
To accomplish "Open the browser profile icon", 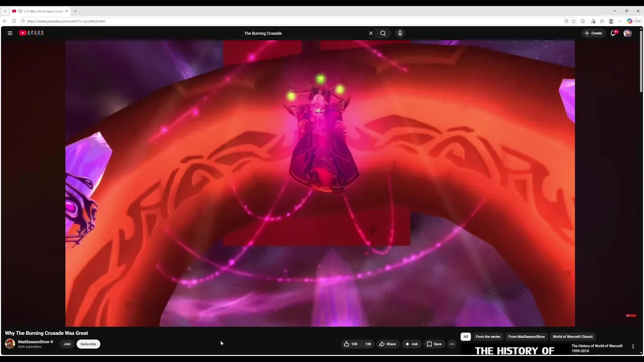I will pos(611,21).
